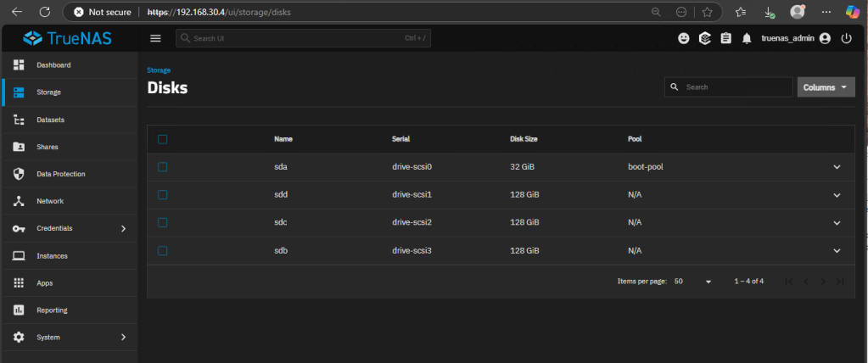Viewport: 868px width, 363px height.
Task: Open Data Protection in the sidebar
Action: pos(60,174)
